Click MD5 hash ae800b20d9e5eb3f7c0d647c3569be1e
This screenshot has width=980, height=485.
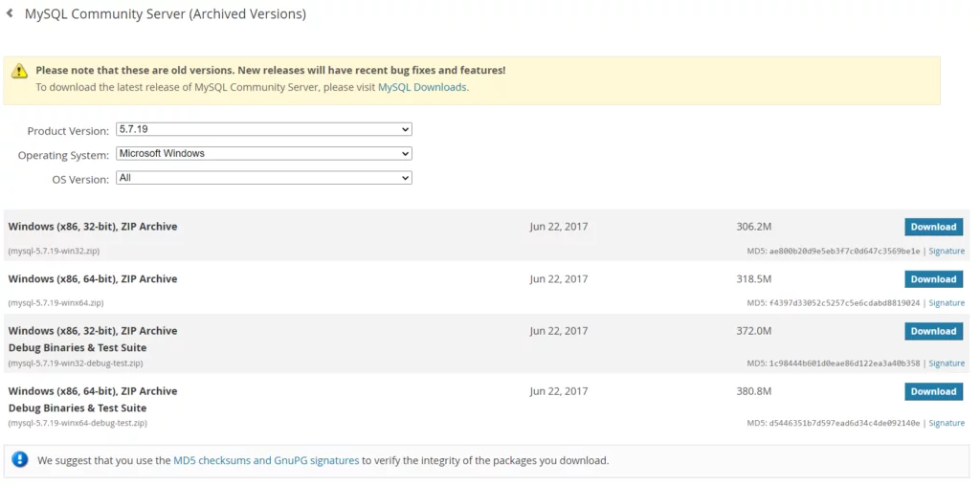click(844, 252)
